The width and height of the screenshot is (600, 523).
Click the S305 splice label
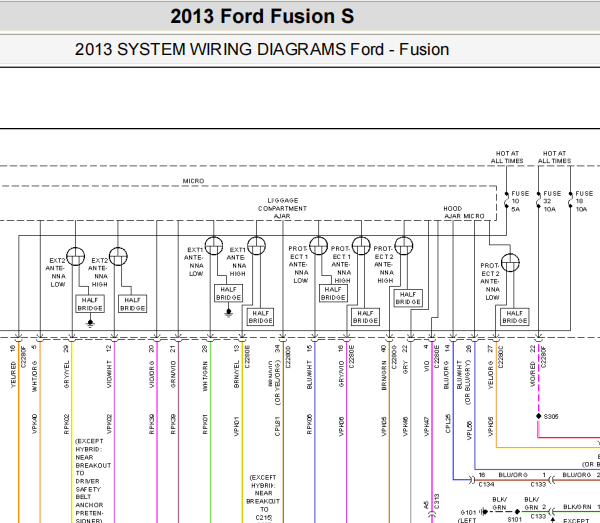(x=551, y=416)
